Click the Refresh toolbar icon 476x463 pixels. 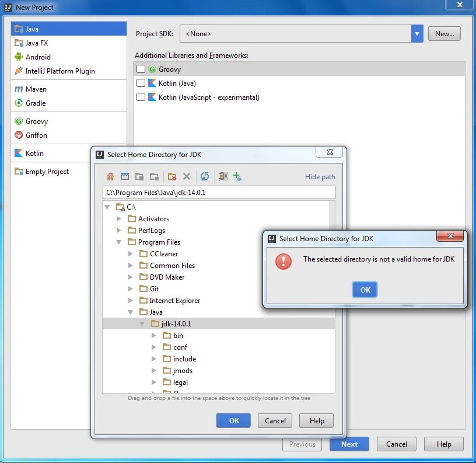tap(205, 176)
